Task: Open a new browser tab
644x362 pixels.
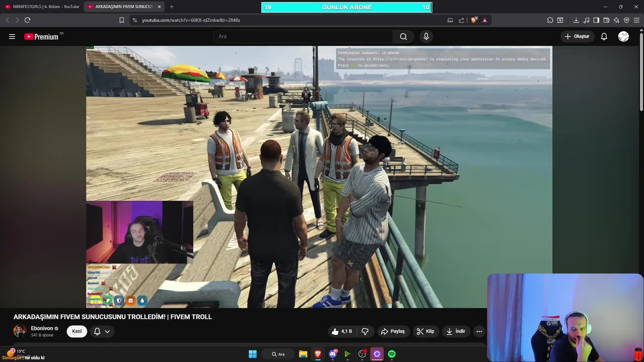Action: pyautogui.click(x=172, y=7)
